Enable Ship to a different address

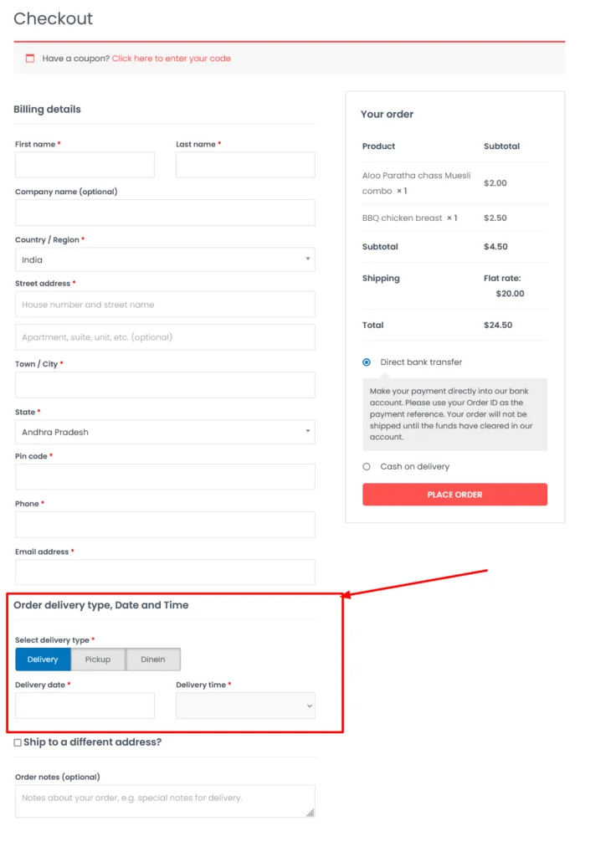[x=18, y=742]
